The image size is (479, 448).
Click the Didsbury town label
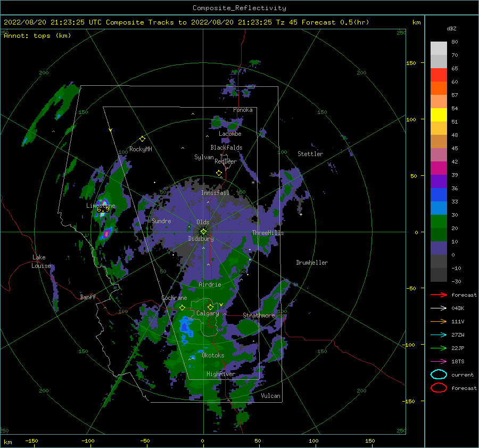201,239
